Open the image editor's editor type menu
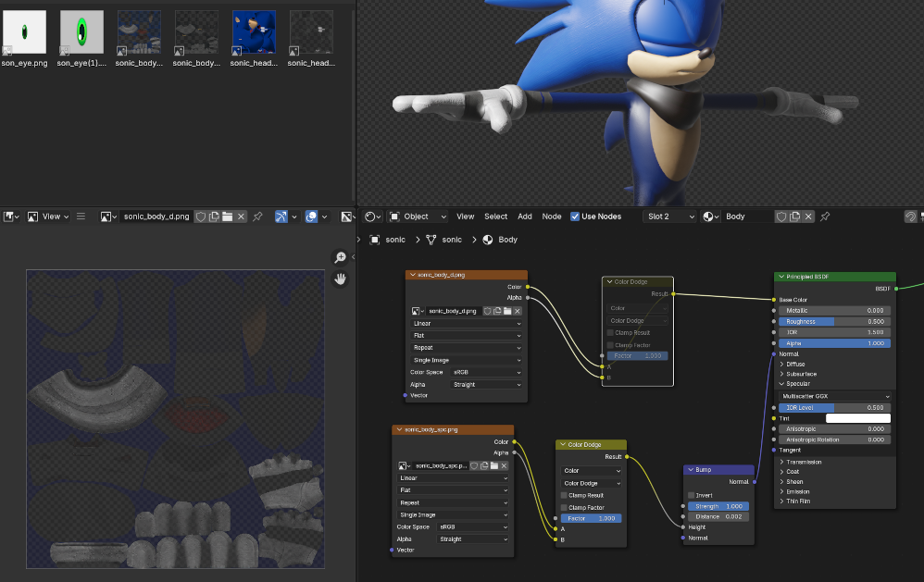Viewport: 924px width, 582px height. coord(11,217)
